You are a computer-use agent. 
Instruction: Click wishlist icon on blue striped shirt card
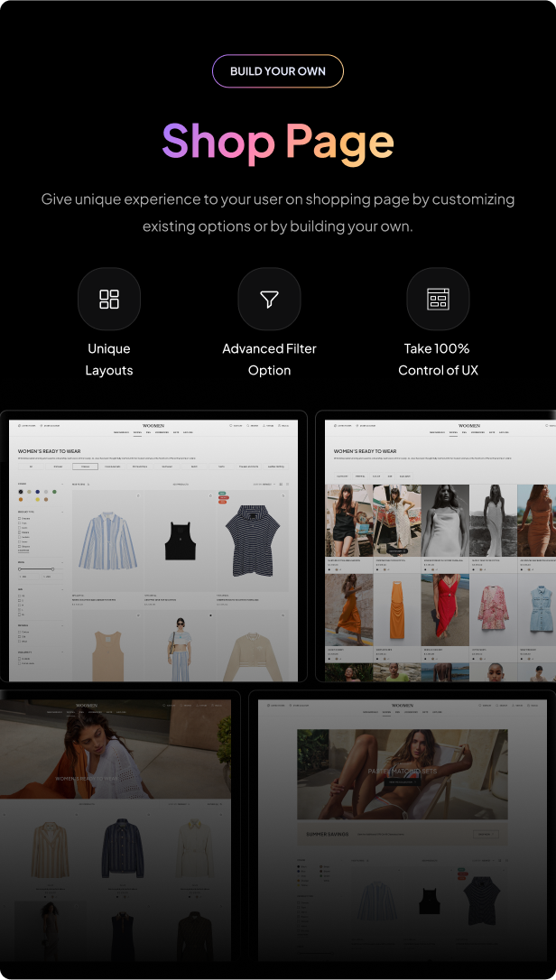[x=138, y=495]
